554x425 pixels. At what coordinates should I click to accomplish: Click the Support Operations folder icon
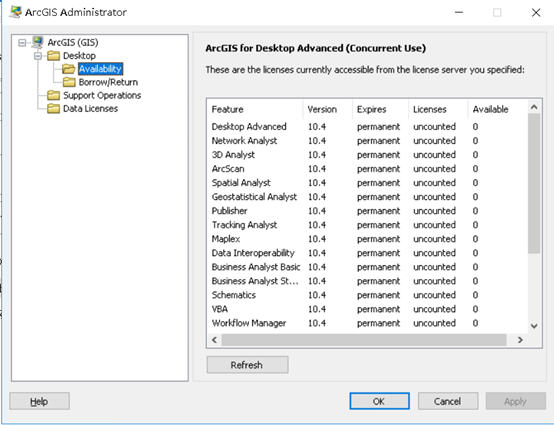[53, 95]
